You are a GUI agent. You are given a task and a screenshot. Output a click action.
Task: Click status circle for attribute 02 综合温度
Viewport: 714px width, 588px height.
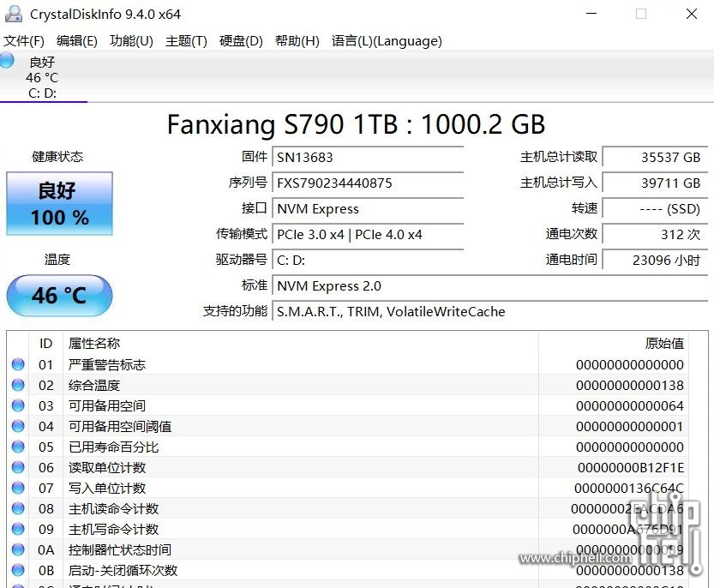[18, 385]
